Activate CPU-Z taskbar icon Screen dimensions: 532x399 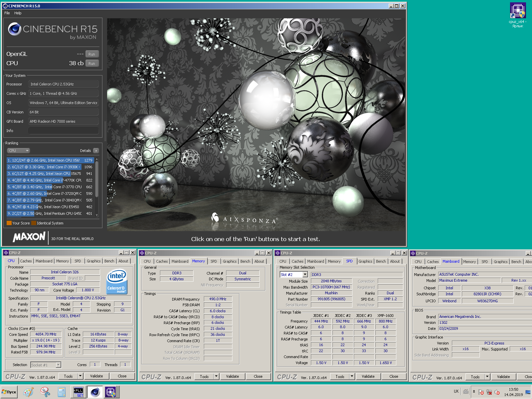pos(111,392)
